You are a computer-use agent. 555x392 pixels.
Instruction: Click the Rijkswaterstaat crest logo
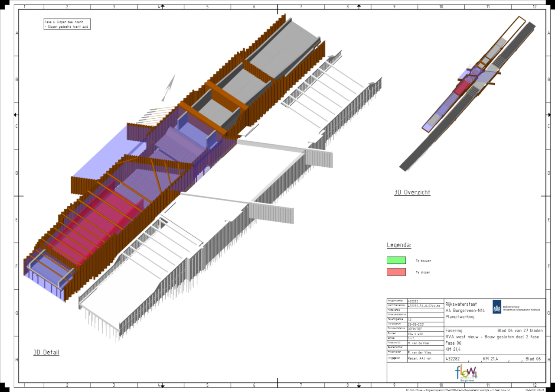(x=496, y=307)
